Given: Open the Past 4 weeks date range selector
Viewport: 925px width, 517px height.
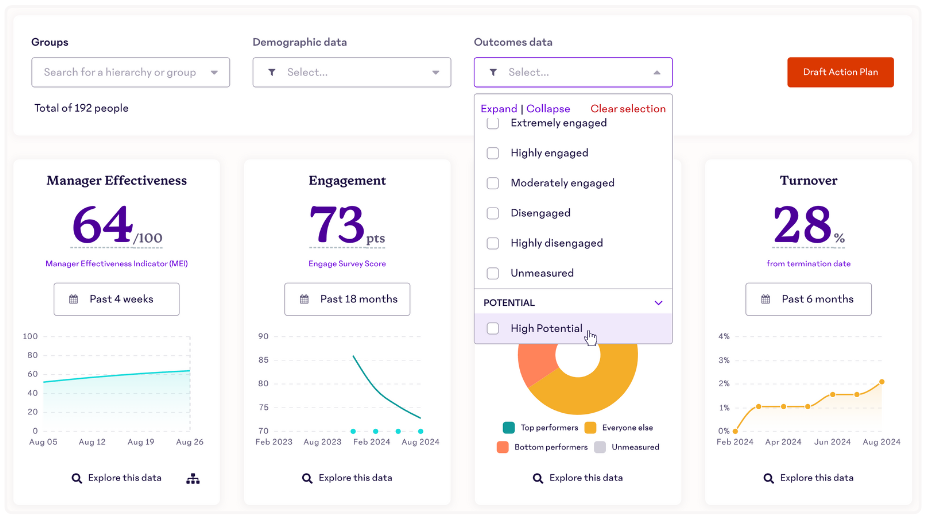Looking at the screenshot, I should (x=117, y=299).
